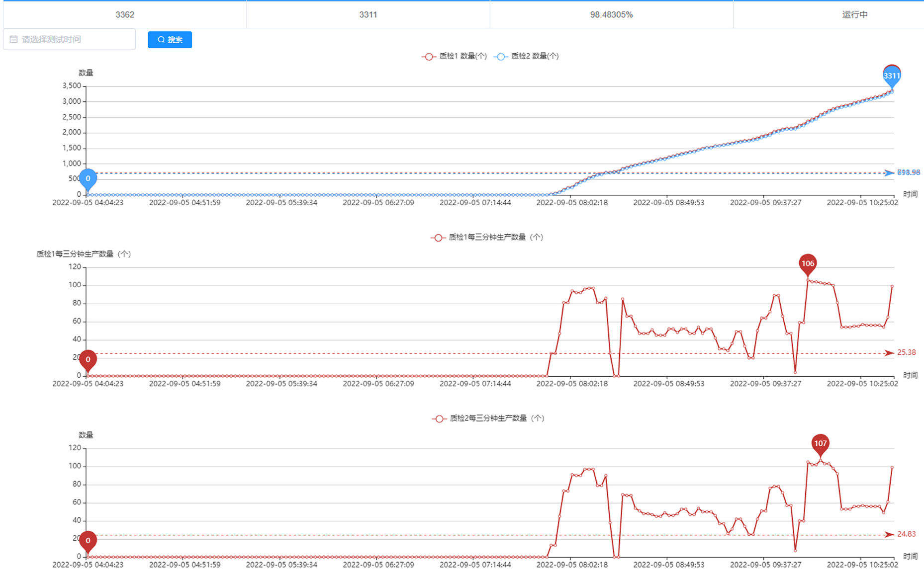Toggle the 质检2 数量(个) legend series

527,56
